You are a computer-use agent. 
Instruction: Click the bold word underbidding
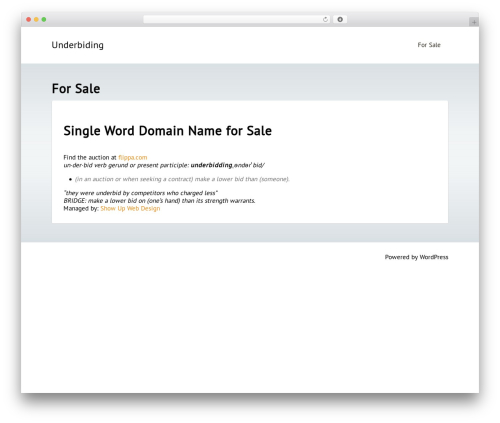[211, 165]
